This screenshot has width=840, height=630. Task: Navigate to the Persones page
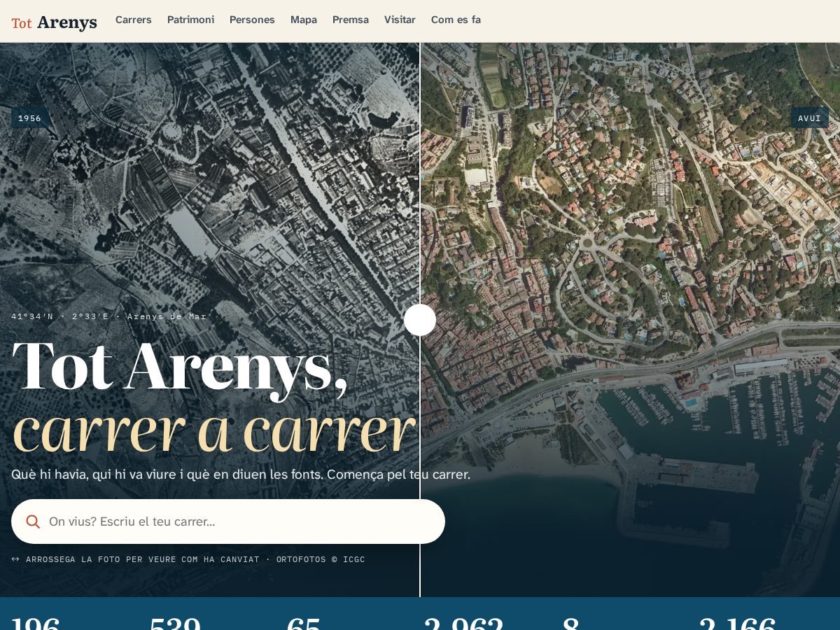[x=252, y=20]
